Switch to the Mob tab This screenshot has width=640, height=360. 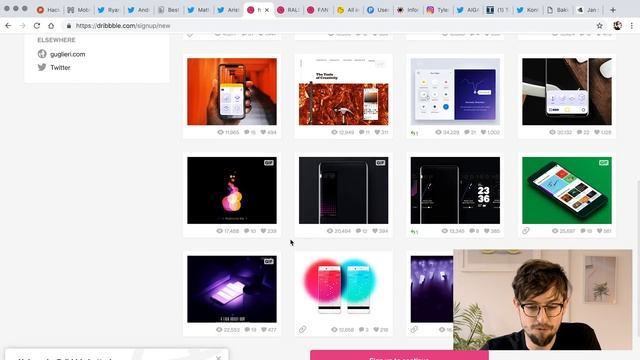(x=79, y=10)
